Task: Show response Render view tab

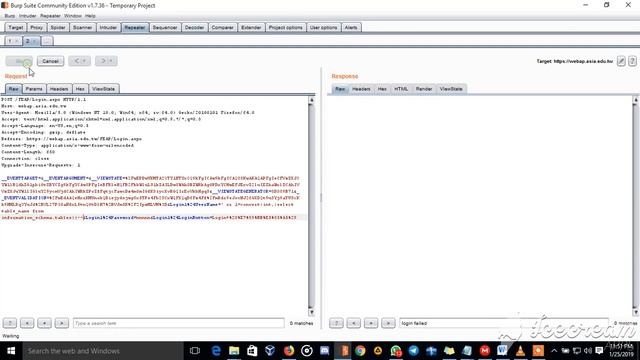Action: pyautogui.click(x=424, y=89)
